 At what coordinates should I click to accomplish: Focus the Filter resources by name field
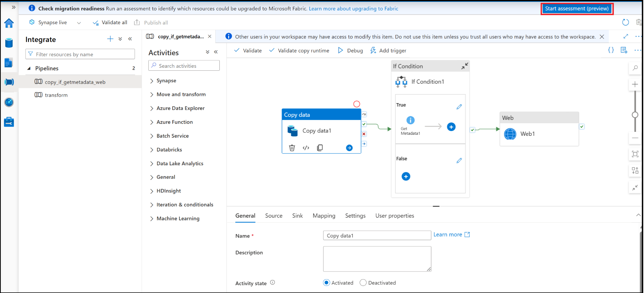coord(80,54)
